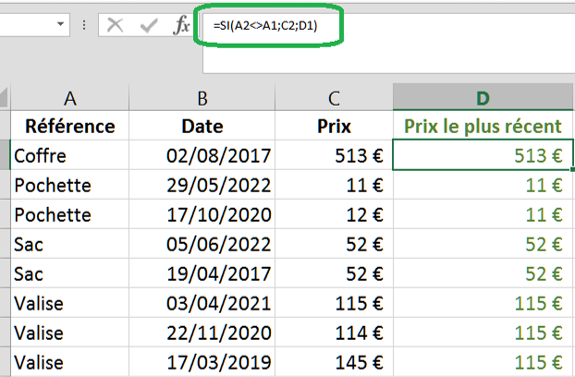Select the date 02/08/2017 cell
This screenshot has width=575, height=377.
(202, 155)
